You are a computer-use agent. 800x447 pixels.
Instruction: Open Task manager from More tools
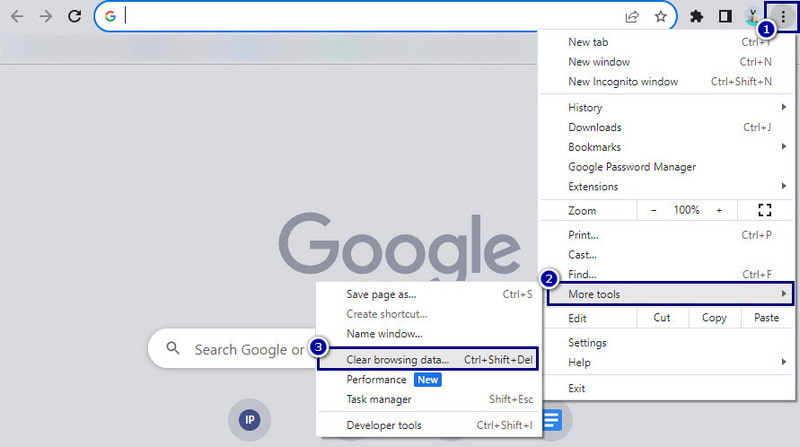pos(379,399)
